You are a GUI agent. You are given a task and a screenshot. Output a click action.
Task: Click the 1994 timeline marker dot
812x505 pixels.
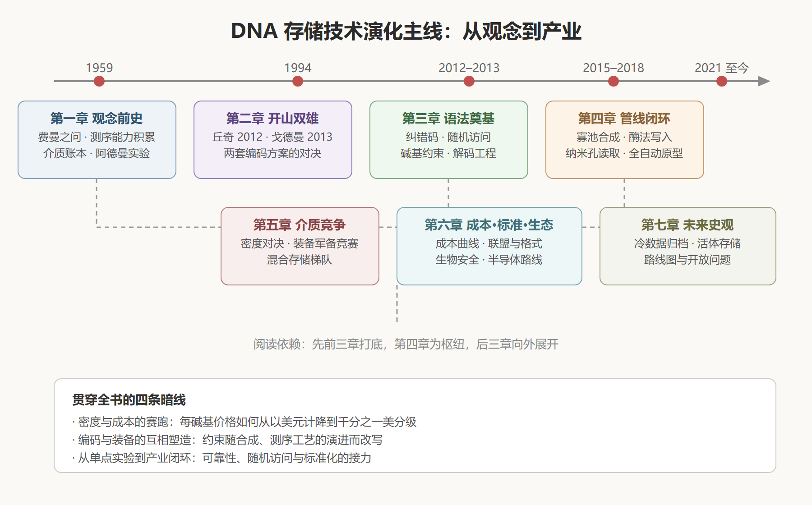click(298, 81)
